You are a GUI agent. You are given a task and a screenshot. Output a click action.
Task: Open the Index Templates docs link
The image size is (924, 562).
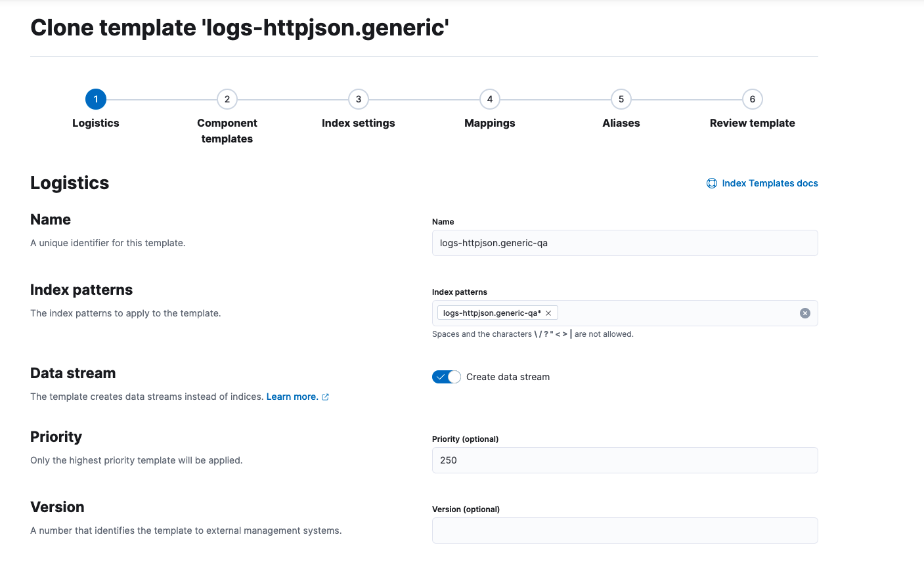(x=770, y=183)
